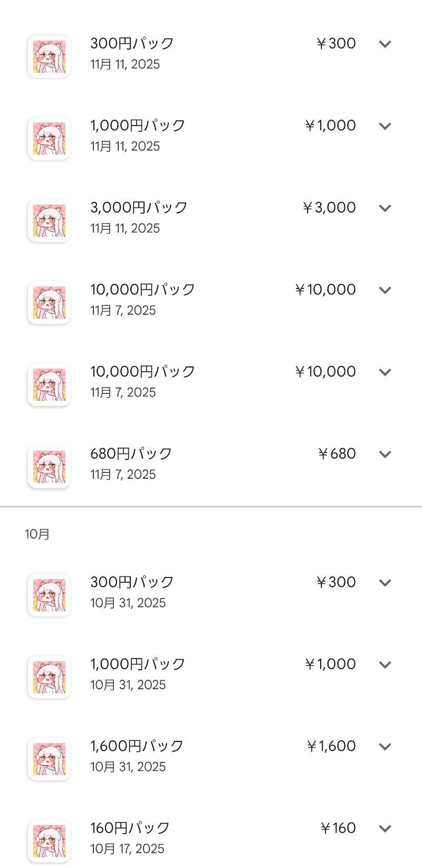Click app icon of 1,000円パック from 10月 31

pos(49,677)
